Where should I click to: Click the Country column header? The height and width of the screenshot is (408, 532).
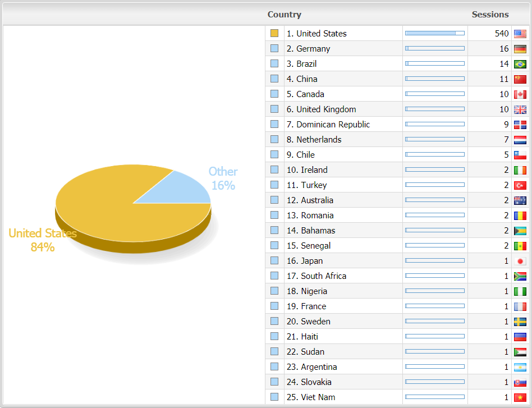pyautogui.click(x=285, y=15)
